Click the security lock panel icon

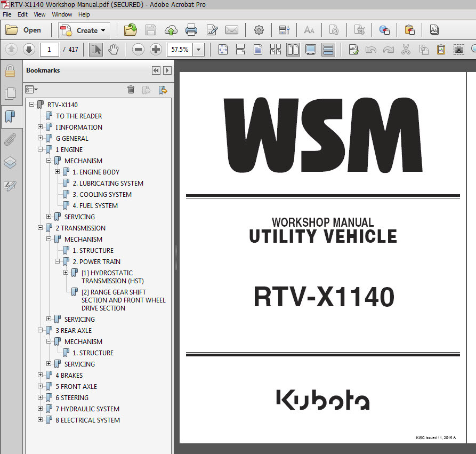click(10, 71)
